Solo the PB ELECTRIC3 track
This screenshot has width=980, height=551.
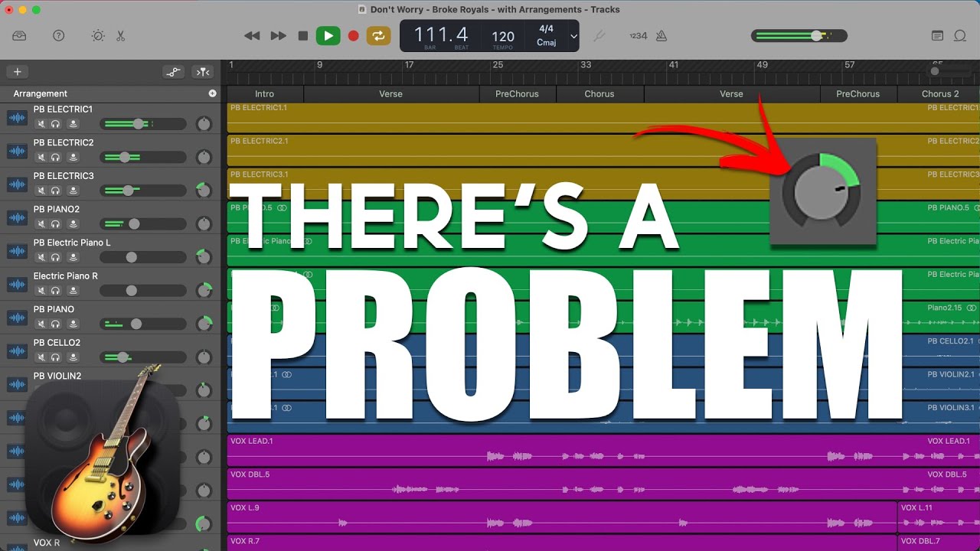click(56, 191)
